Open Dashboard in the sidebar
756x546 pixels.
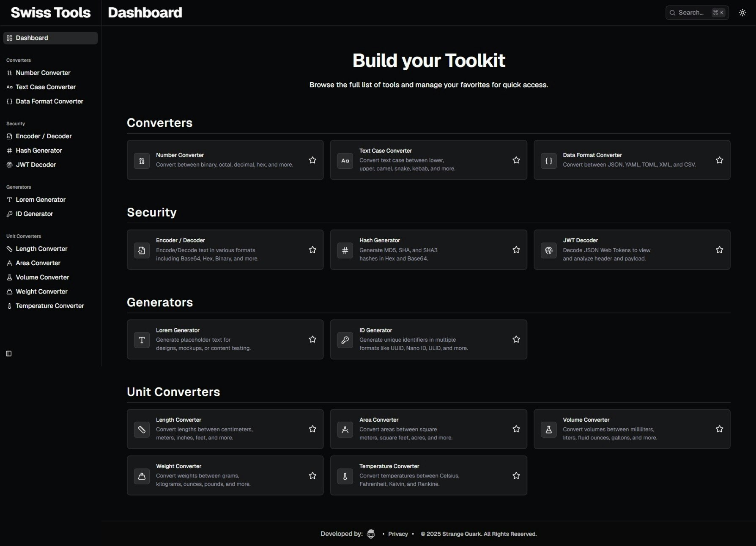click(32, 38)
